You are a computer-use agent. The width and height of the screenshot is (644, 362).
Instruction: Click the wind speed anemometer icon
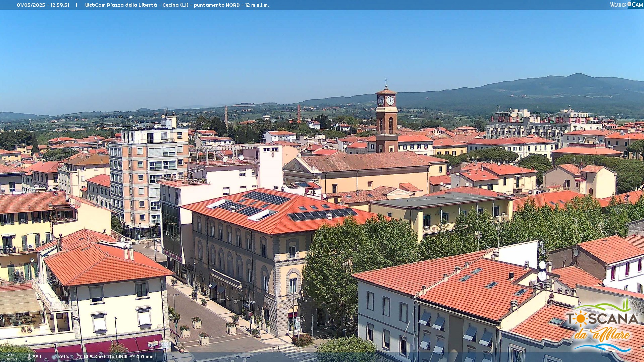coord(79,357)
